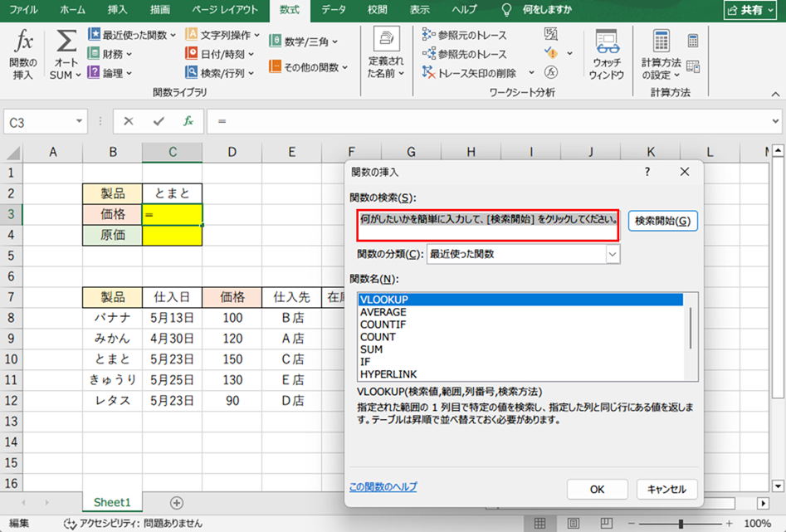Click the オートSUM sigma icon
This screenshot has height=532, width=786.
point(66,41)
